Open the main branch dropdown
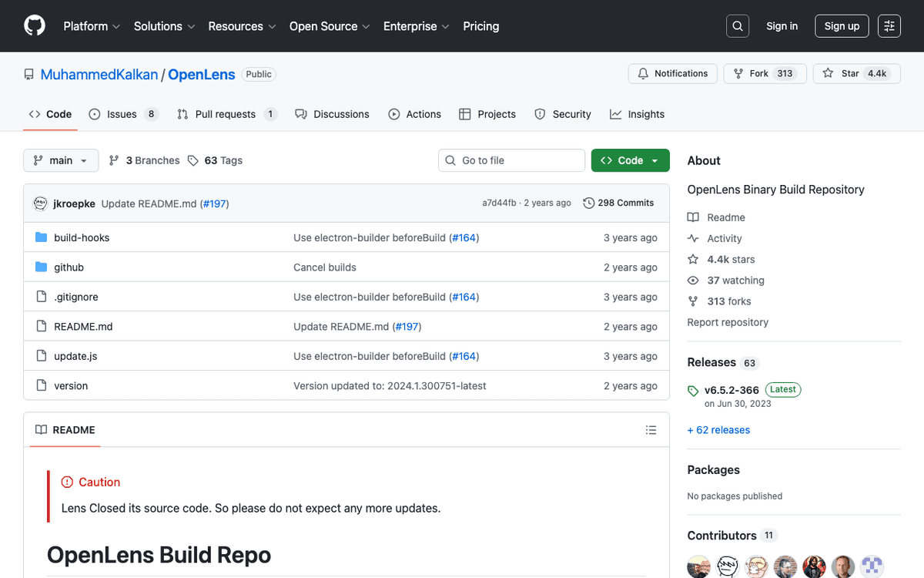Viewport: 924px width, 578px height. point(61,160)
